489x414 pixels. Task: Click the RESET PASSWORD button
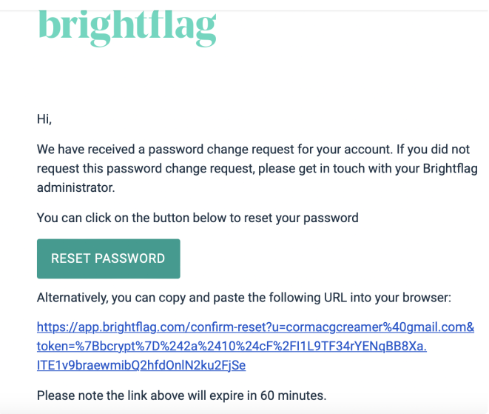click(108, 258)
